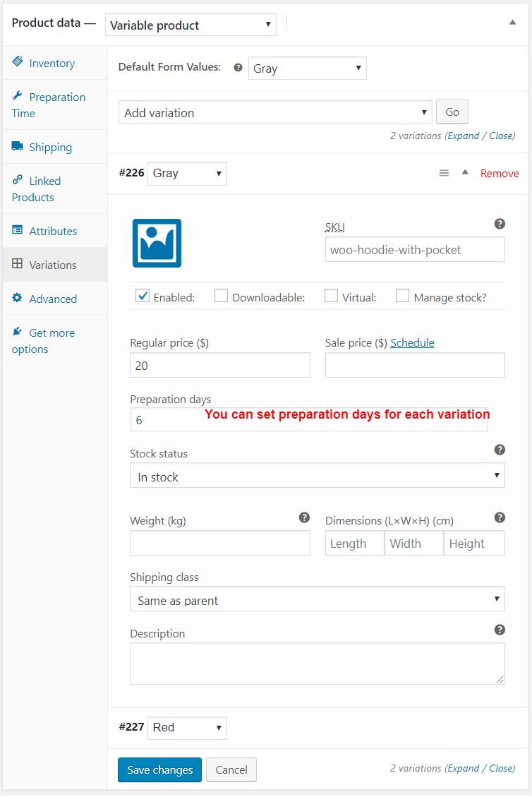Click the Save changes button
Image resolution: width=532 pixels, height=797 pixels.
(159, 769)
